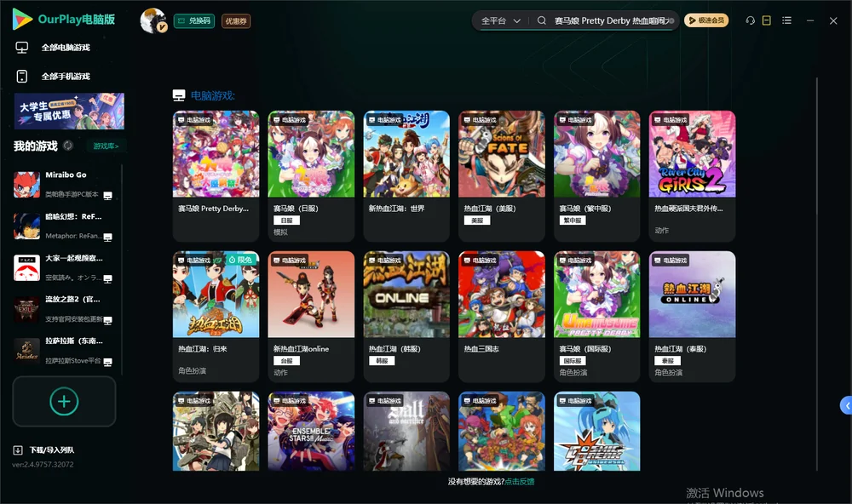Click the search magnifier icon
Screen dimensions: 852x504
click(542, 20)
